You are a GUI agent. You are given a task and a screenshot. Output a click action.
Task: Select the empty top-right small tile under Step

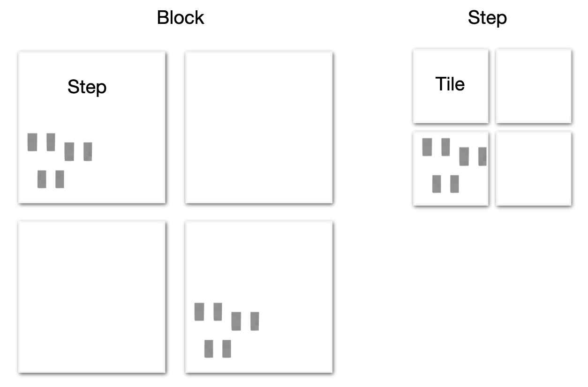[x=534, y=86]
